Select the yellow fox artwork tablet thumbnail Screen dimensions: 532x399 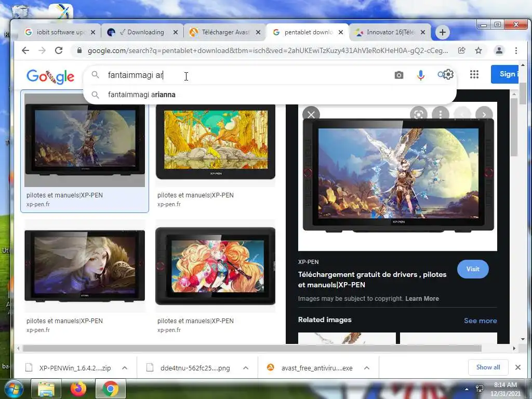(x=216, y=142)
